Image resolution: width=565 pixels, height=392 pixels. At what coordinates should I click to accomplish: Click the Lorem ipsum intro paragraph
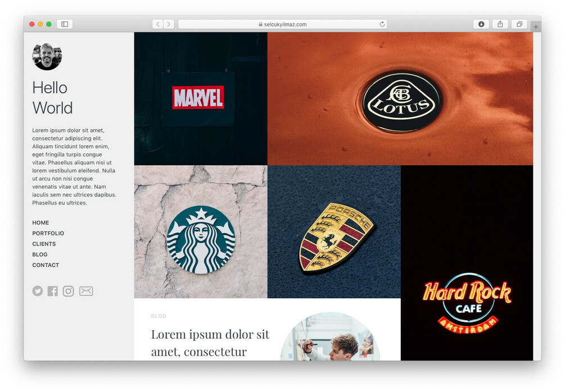74,166
